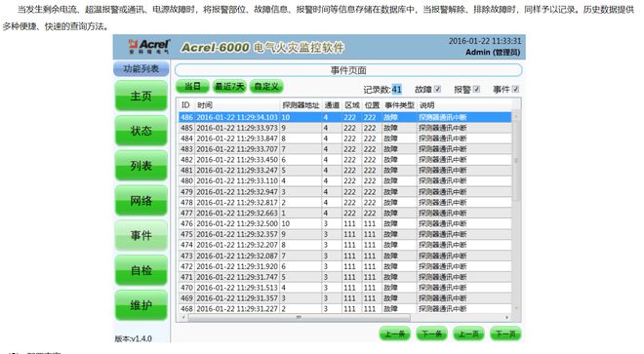
Task: Open the 维护 maintenance page
Action: tap(141, 305)
